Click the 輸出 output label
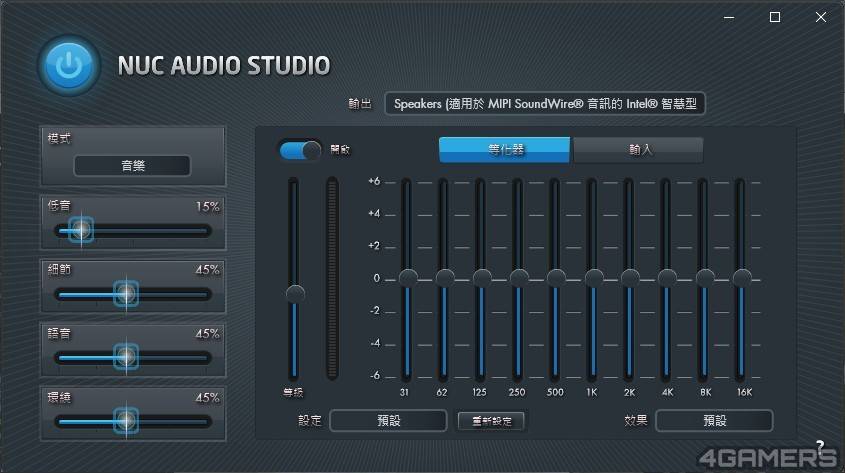This screenshot has height=473, width=845. point(360,103)
